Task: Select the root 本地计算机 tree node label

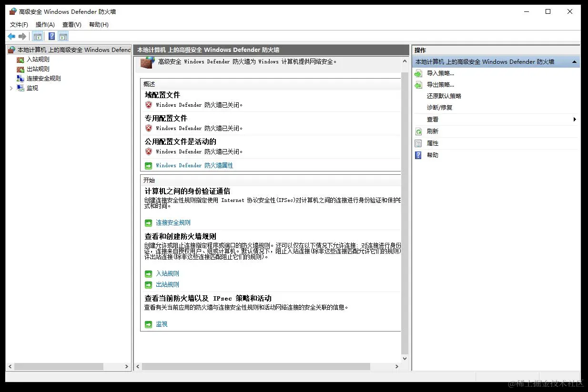Action: pos(74,50)
